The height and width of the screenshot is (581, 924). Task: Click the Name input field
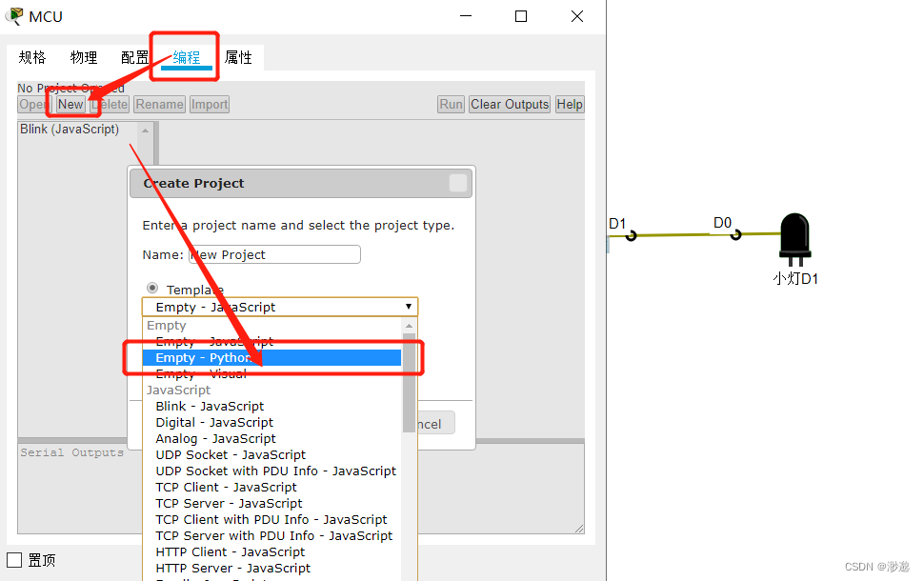(274, 254)
